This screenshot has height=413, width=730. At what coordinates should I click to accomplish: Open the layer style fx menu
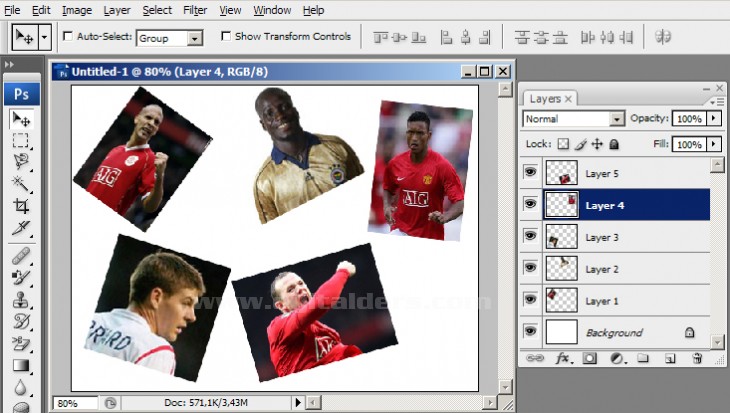click(564, 358)
